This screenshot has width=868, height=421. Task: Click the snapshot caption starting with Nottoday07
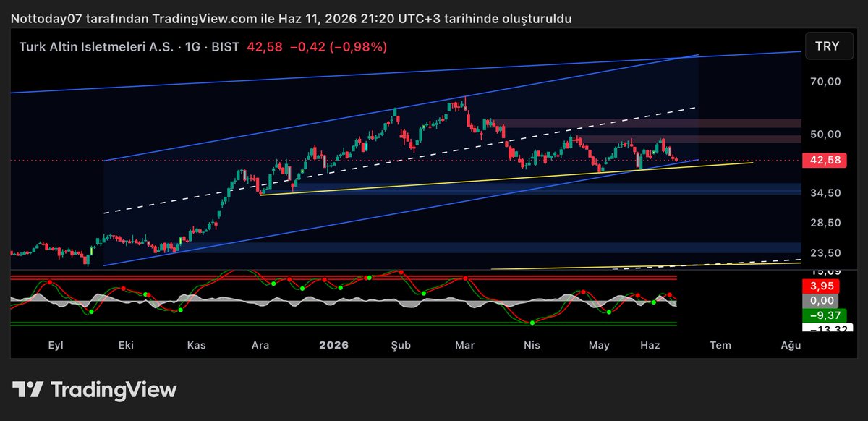pyautogui.click(x=292, y=18)
